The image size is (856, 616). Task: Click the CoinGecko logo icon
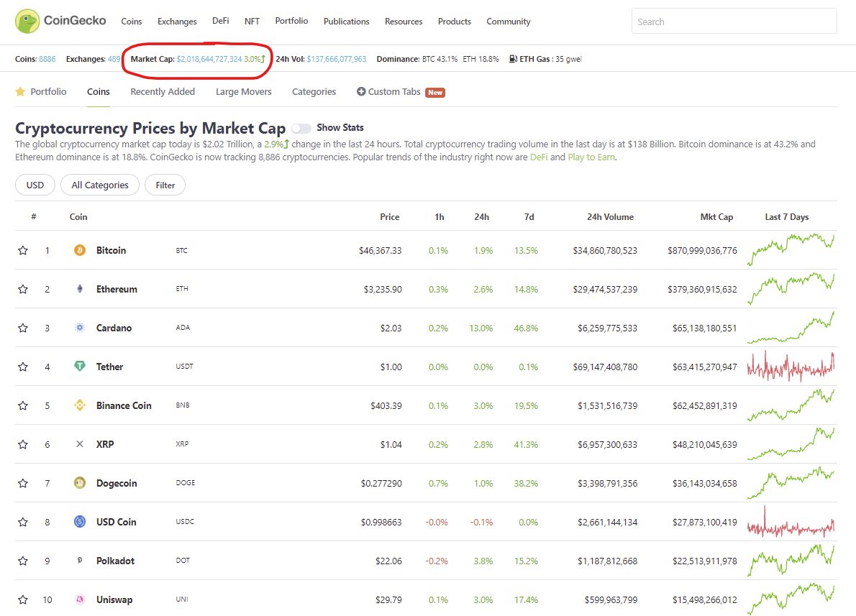pyautogui.click(x=27, y=22)
